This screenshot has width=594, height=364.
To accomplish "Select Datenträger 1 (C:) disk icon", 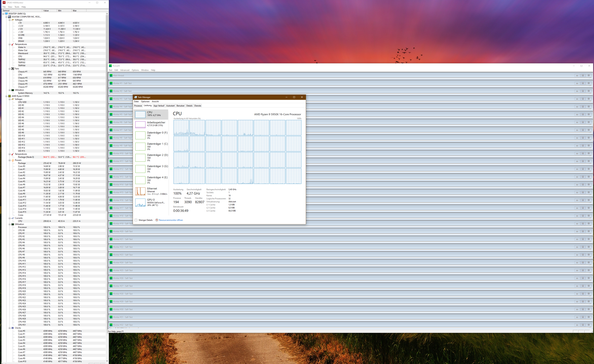I will 140,147.
